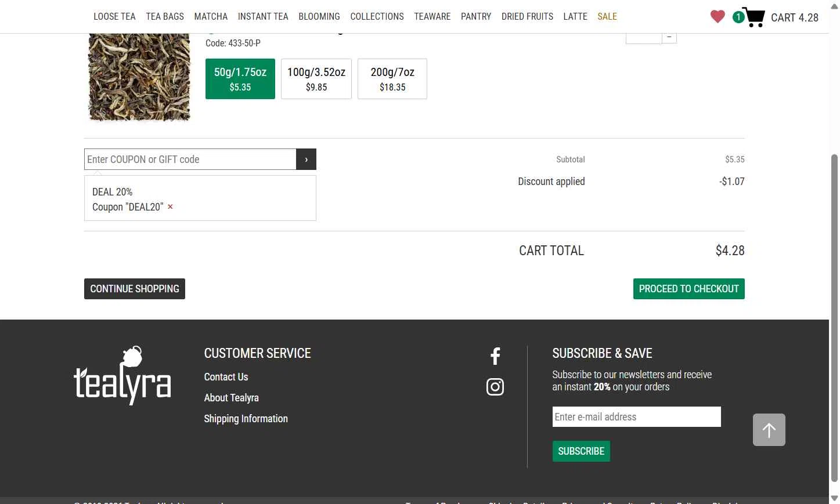Click CART 4.28 in the header
This screenshot has width=840, height=504.
tap(794, 17)
